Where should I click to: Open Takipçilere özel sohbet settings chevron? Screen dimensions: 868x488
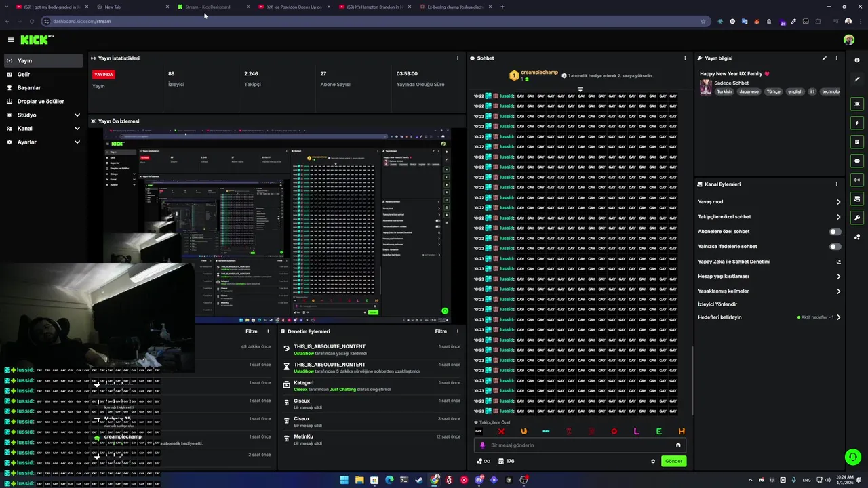click(838, 217)
